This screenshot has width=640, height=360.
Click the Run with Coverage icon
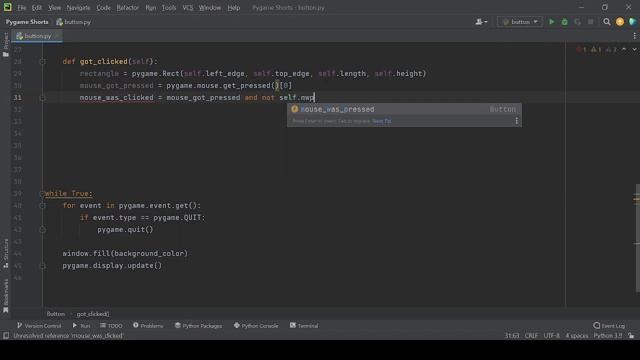[578, 22]
